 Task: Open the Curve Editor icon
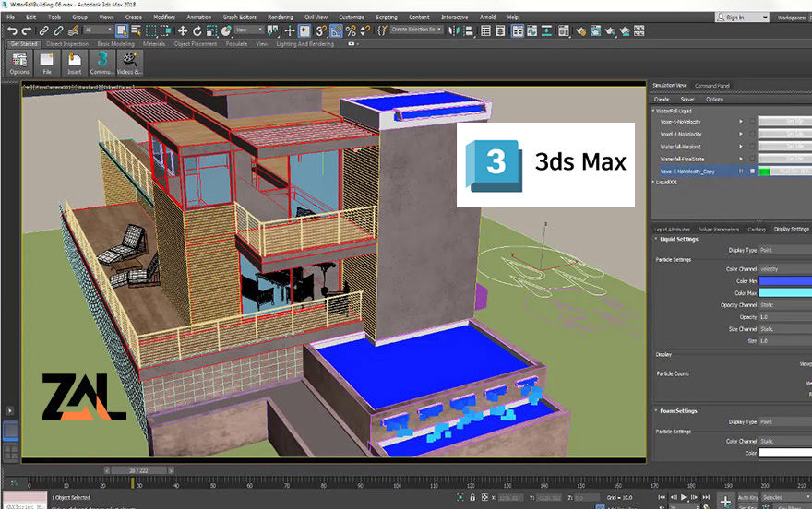[x=531, y=31]
